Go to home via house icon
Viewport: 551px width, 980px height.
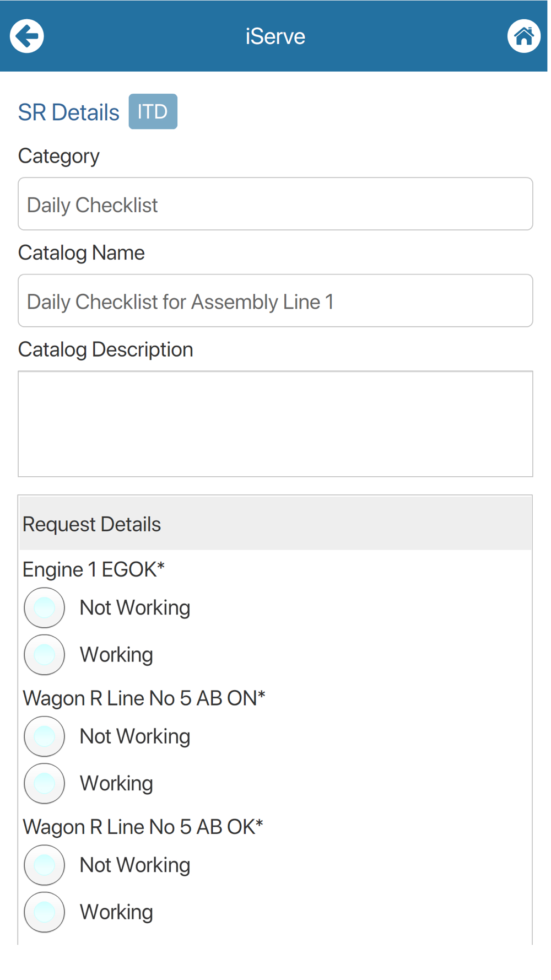click(x=523, y=36)
